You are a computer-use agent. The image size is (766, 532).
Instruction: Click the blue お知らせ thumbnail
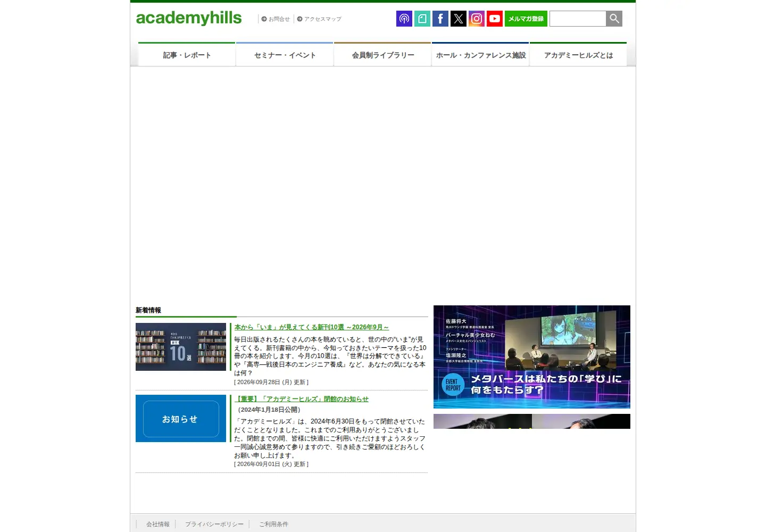(x=181, y=419)
